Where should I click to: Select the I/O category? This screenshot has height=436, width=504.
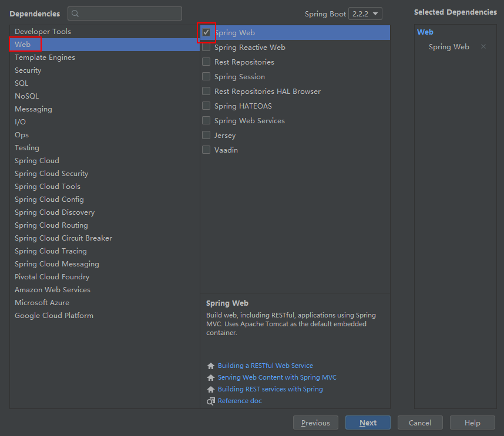[105, 121]
